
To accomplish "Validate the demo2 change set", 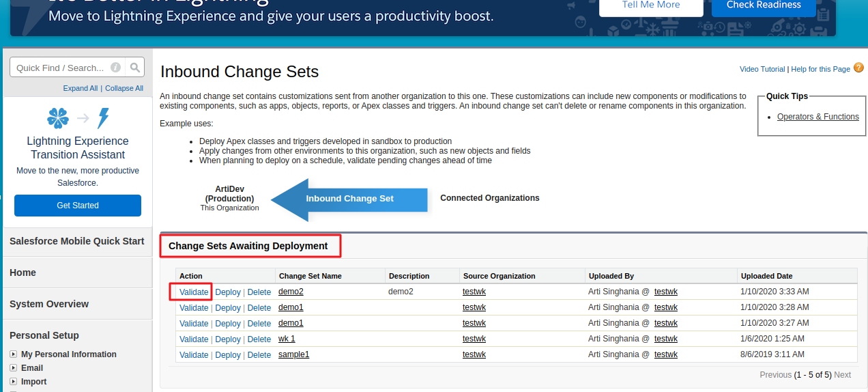I will [194, 292].
